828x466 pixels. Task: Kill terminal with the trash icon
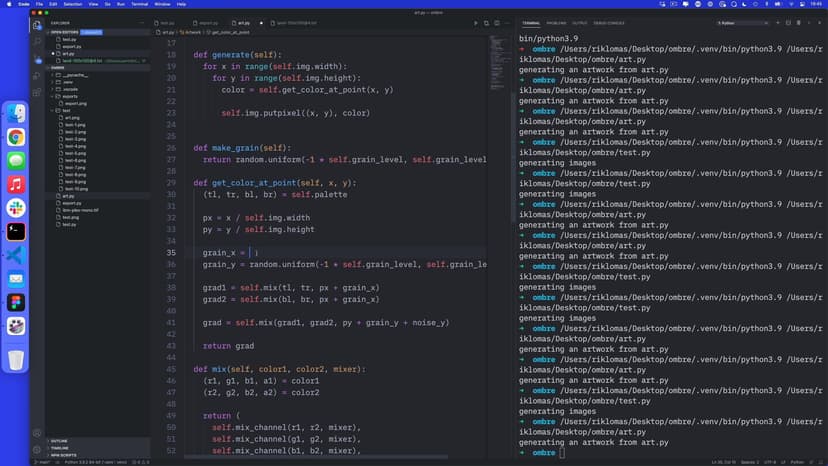coord(799,22)
